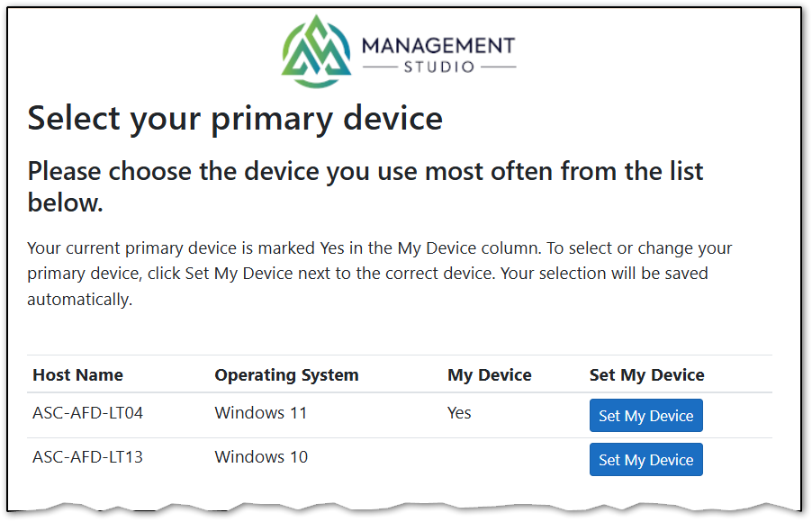This screenshot has height=522, width=812.
Task: Set ASC-AFD-LT04 as my device
Action: point(645,415)
